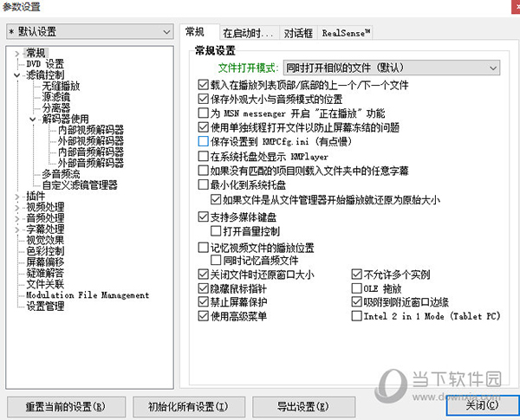
Task: Select 内部音频解码器 tree item
Action: (x=90, y=152)
